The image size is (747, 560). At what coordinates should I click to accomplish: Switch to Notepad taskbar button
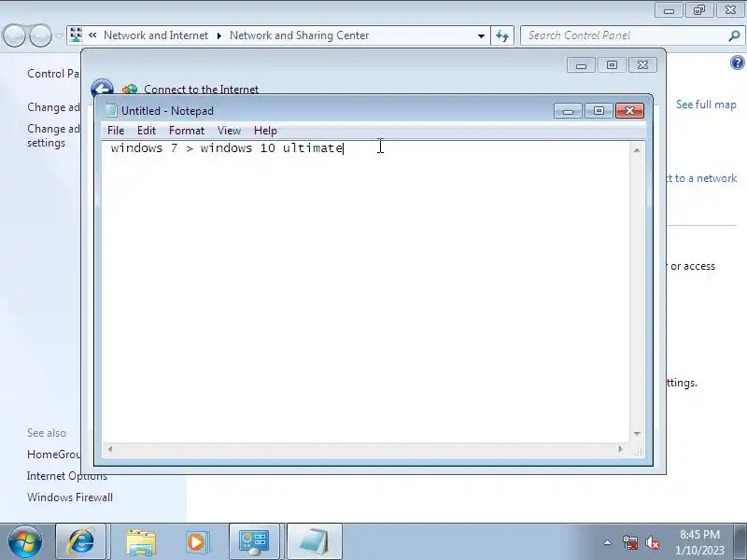(x=314, y=542)
